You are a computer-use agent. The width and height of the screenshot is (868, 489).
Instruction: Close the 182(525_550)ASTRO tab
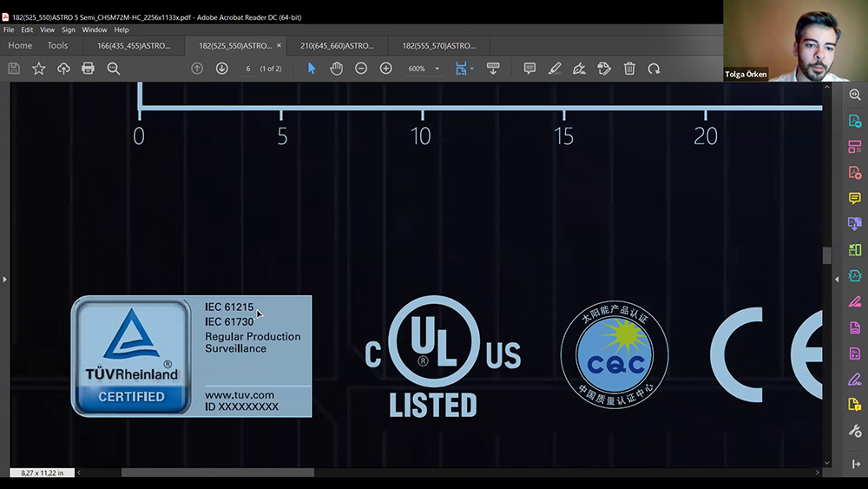(279, 45)
